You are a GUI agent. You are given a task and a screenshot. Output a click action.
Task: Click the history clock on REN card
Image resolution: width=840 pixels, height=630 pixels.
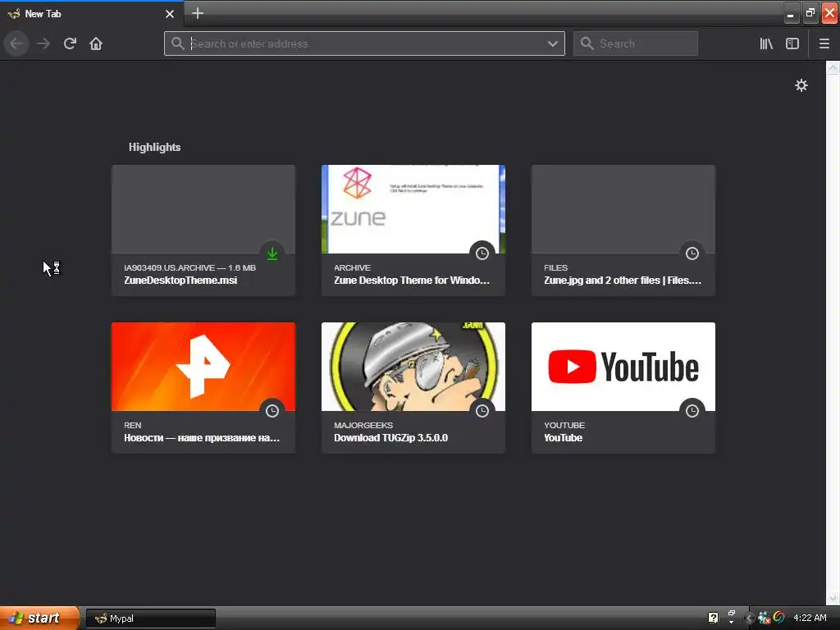click(272, 411)
